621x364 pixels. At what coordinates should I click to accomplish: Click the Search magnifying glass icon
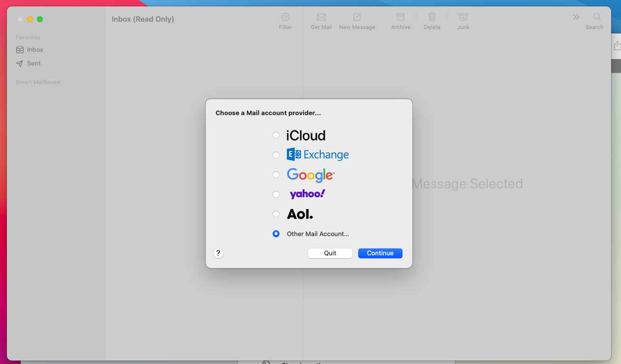[597, 17]
